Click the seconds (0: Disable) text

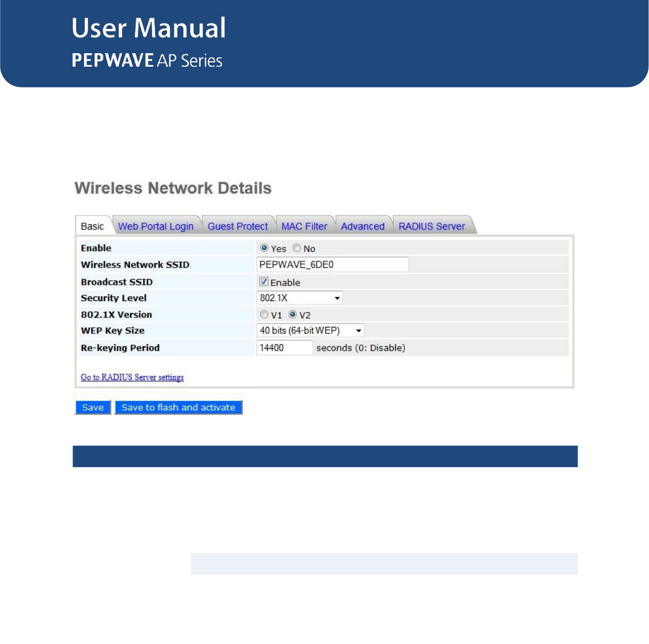coord(361,348)
